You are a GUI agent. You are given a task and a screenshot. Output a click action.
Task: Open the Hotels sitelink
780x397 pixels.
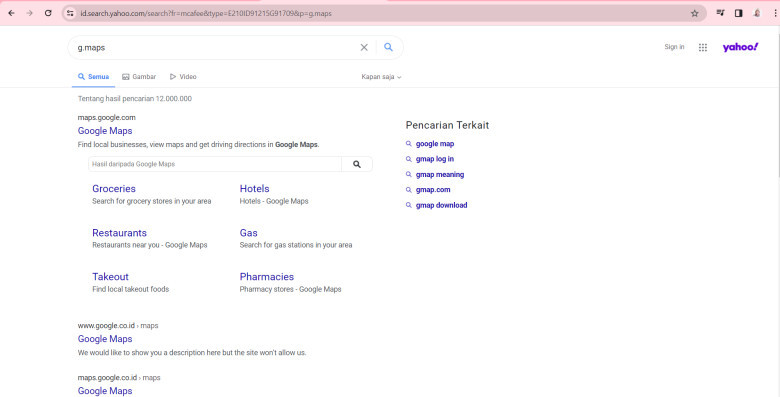point(254,189)
